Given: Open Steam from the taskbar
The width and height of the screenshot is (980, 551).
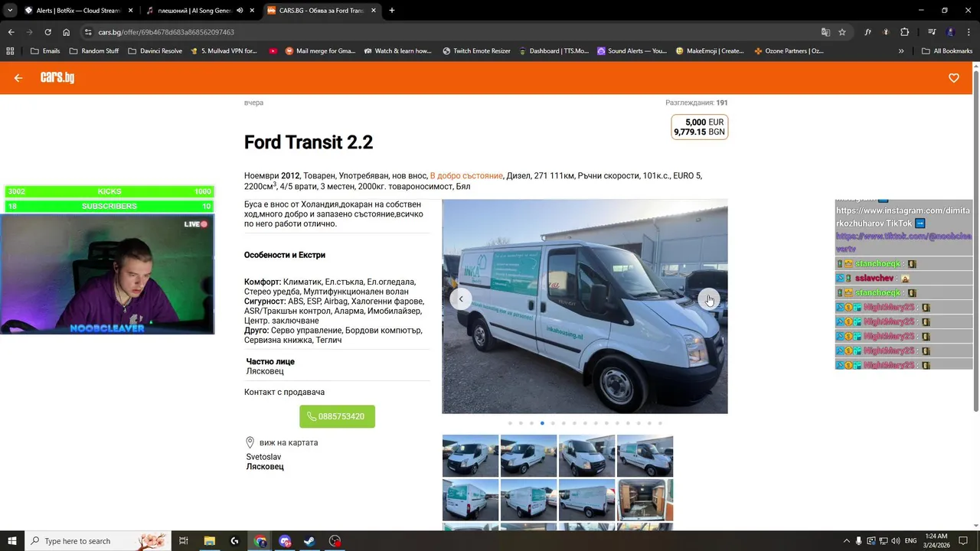Looking at the screenshot, I should tap(310, 541).
